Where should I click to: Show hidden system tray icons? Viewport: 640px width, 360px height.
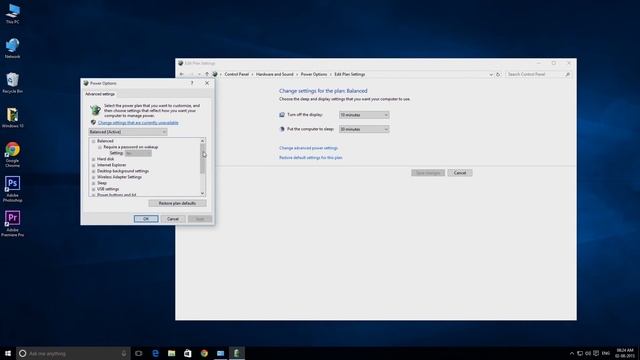572,353
